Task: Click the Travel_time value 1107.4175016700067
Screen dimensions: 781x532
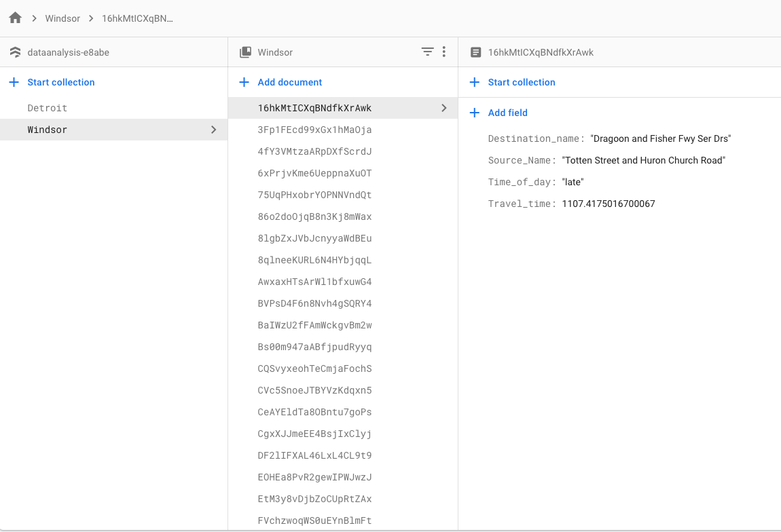Action: (x=608, y=204)
